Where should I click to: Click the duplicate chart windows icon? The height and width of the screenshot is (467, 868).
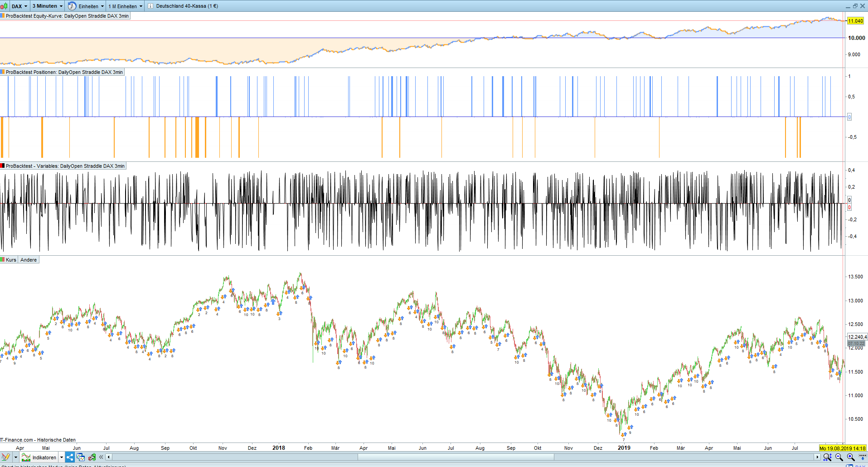point(81,457)
